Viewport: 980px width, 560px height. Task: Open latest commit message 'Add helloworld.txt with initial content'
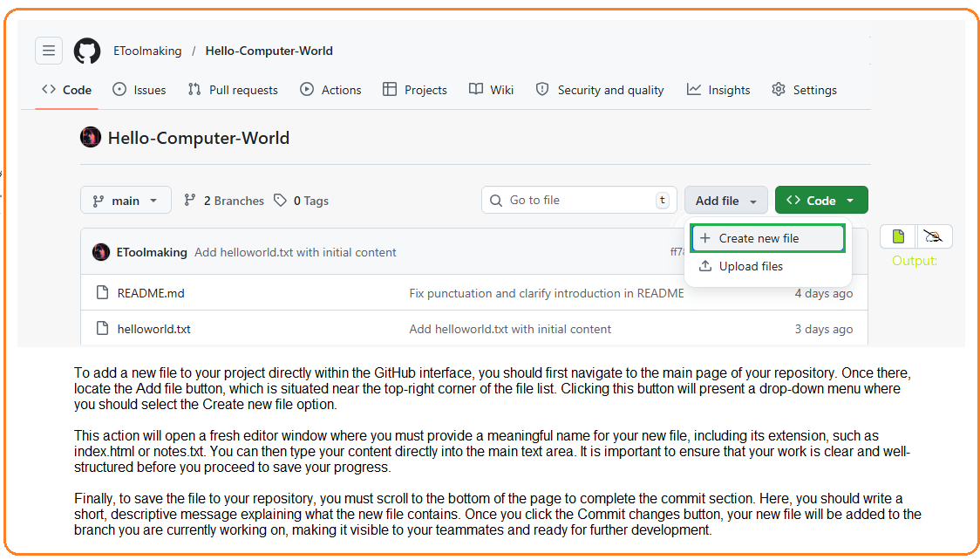tap(295, 252)
